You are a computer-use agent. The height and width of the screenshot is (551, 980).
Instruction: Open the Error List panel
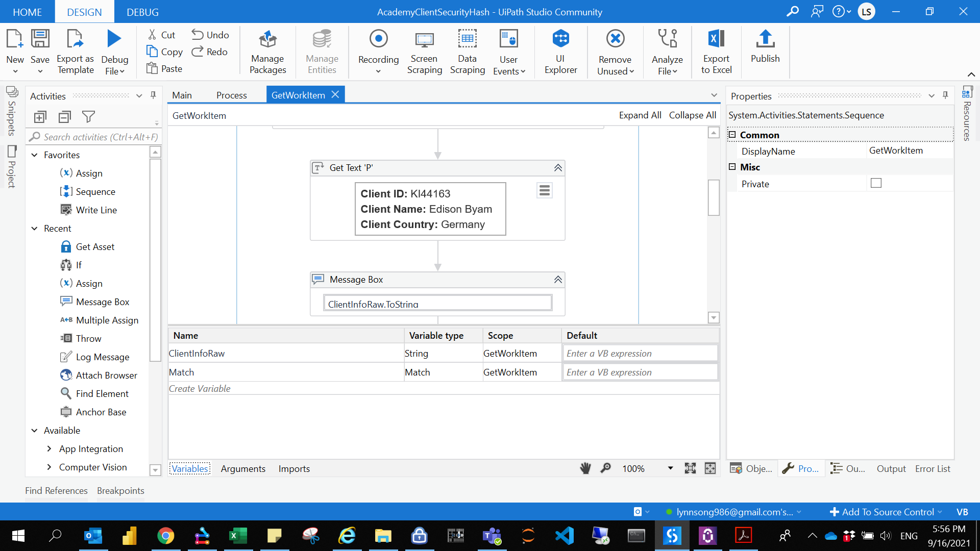pos(933,468)
